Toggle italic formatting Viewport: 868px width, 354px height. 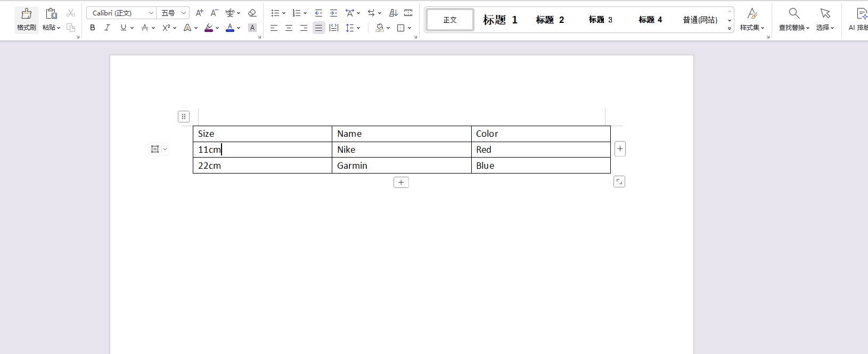click(107, 28)
